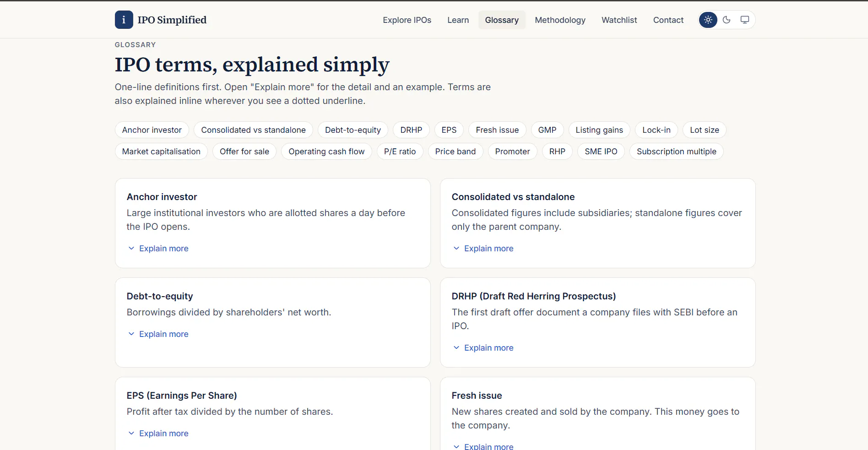Viewport: 868px width, 450px height.
Task: Click the DRHP chip
Action: [411, 130]
